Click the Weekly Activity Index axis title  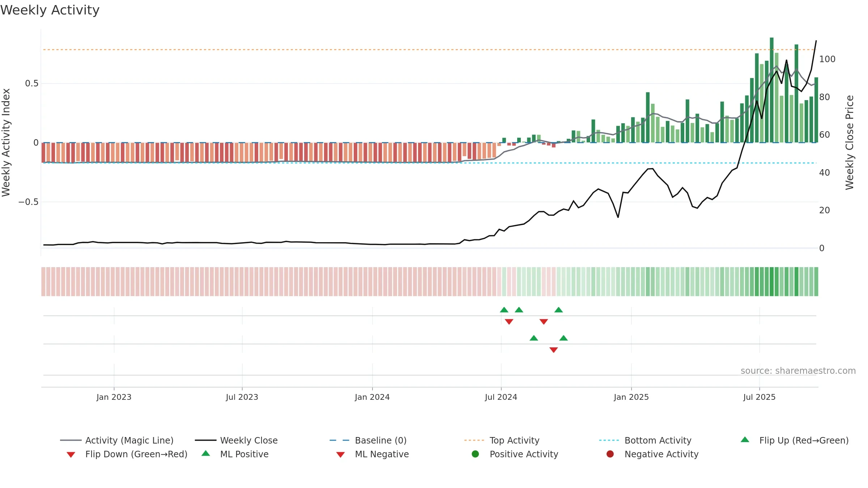coord(6,142)
